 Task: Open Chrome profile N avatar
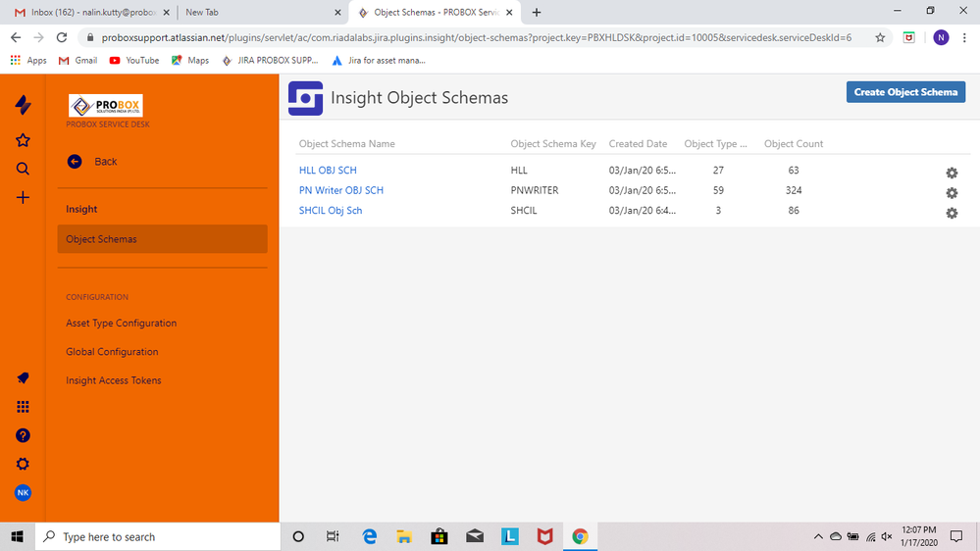point(941,37)
